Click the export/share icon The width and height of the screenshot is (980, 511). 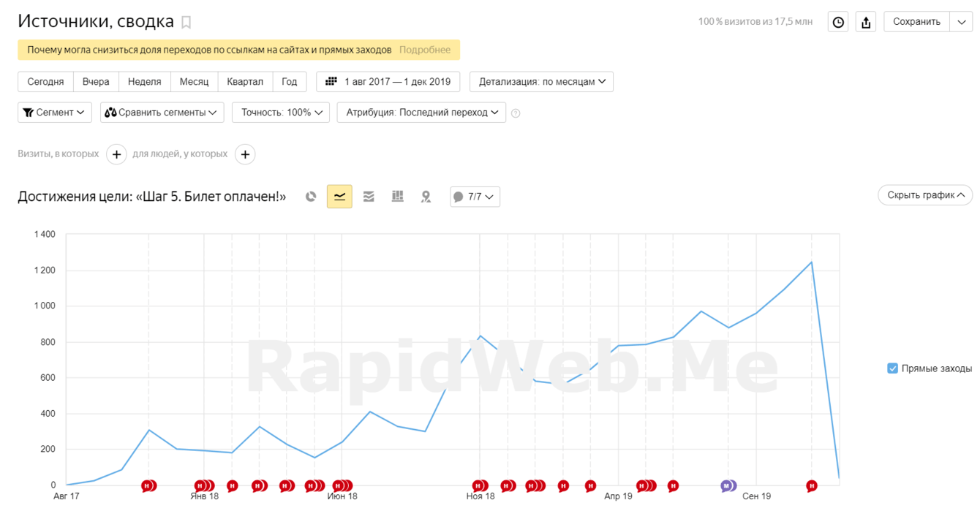(x=866, y=22)
